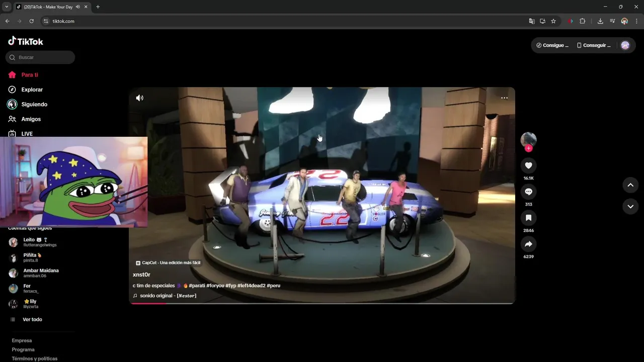Screen dimensions: 644x362
Task: Click the #foryou hashtag
Action: 215,286
